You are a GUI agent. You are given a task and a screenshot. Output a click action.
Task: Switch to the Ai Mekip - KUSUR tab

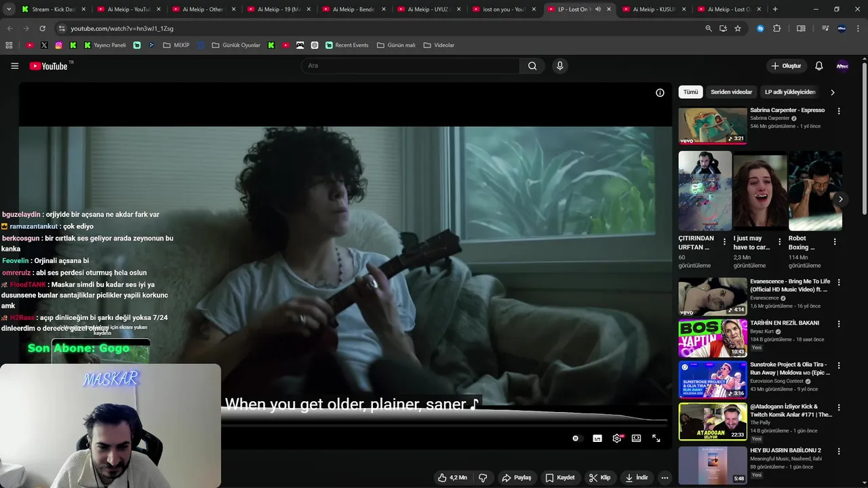pyautogui.click(x=654, y=9)
